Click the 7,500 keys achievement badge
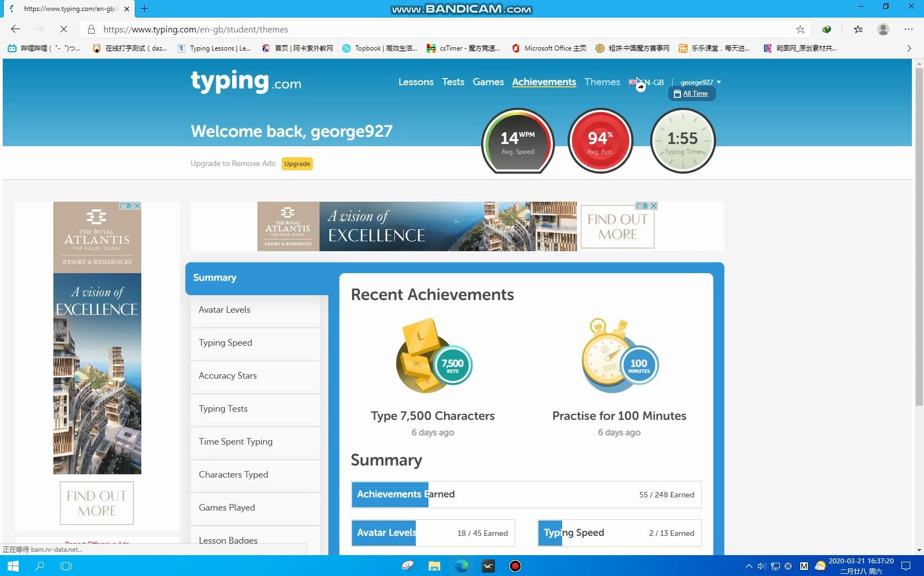924x576 pixels. pyautogui.click(x=433, y=356)
